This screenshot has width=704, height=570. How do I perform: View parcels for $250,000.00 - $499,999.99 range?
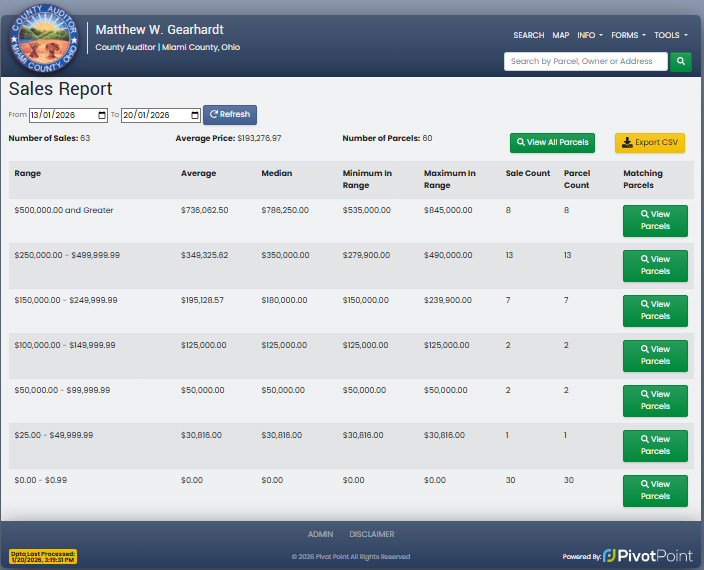[x=655, y=265]
